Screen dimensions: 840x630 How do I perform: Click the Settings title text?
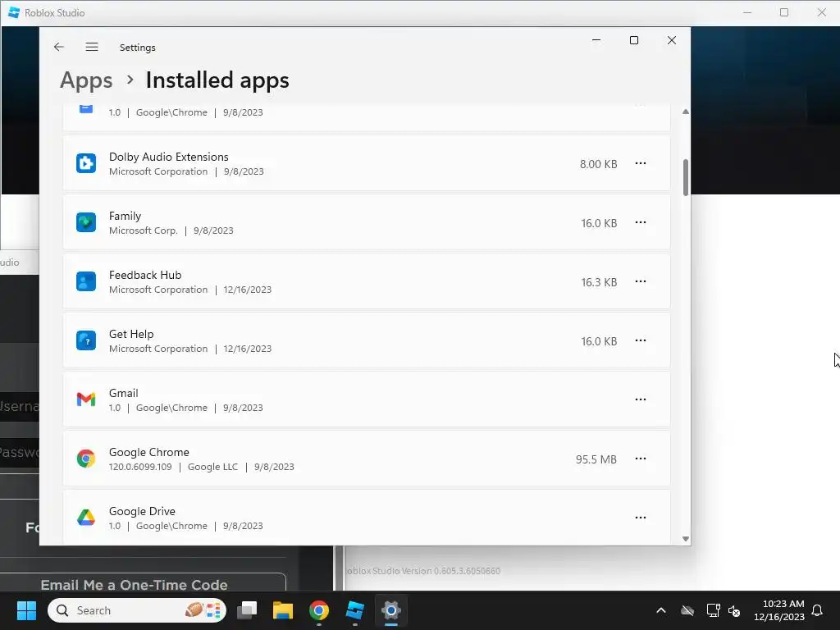(138, 47)
